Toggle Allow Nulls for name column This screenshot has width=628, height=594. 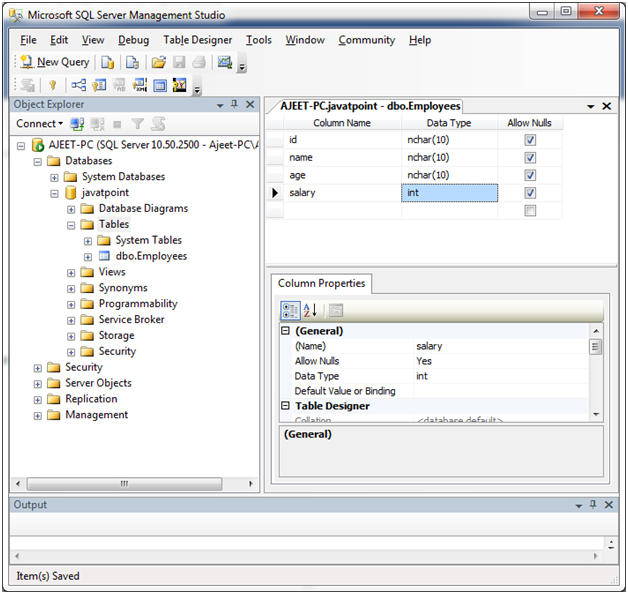click(530, 157)
